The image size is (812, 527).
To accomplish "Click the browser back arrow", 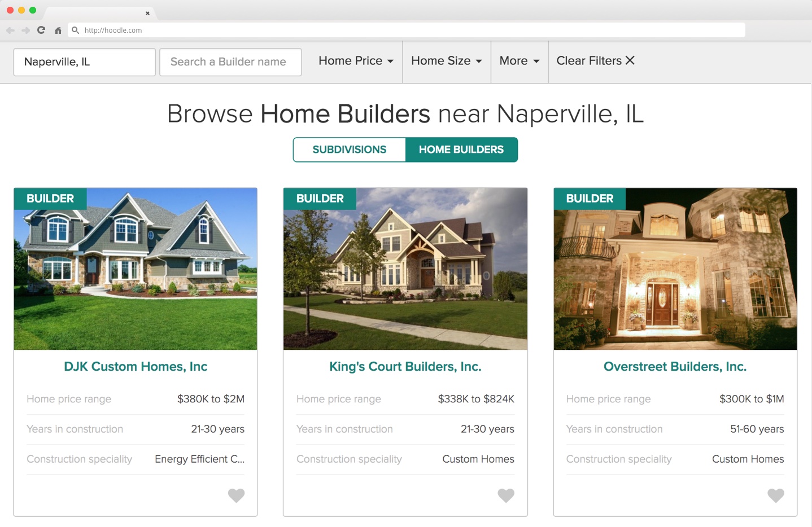I will coord(10,30).
